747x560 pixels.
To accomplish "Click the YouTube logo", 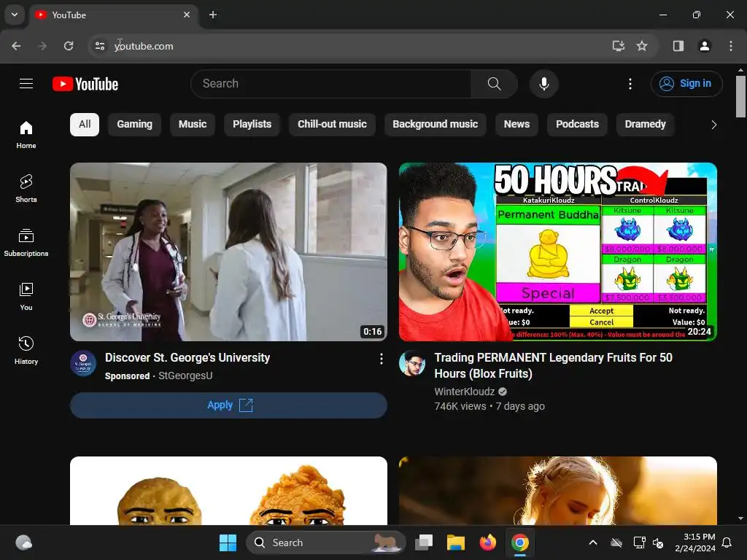I will (x=85, y=84).
